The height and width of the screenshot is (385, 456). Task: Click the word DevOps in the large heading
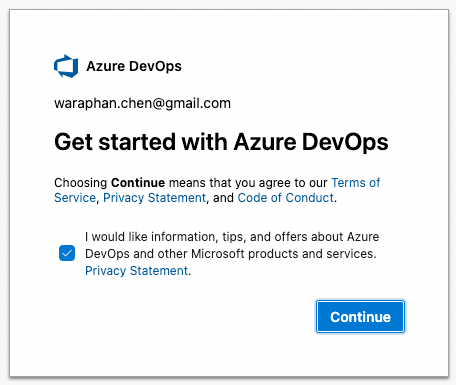point(345,142)
